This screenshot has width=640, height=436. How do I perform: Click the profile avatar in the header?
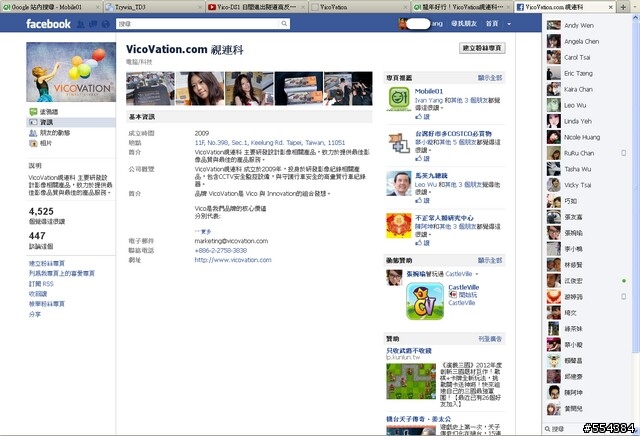pos(403,24)
